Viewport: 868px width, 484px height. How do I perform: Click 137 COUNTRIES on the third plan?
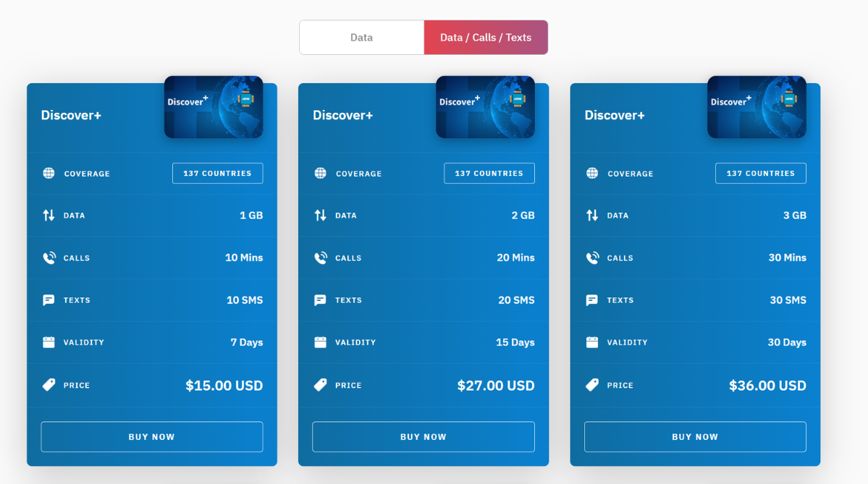[760, 173]
